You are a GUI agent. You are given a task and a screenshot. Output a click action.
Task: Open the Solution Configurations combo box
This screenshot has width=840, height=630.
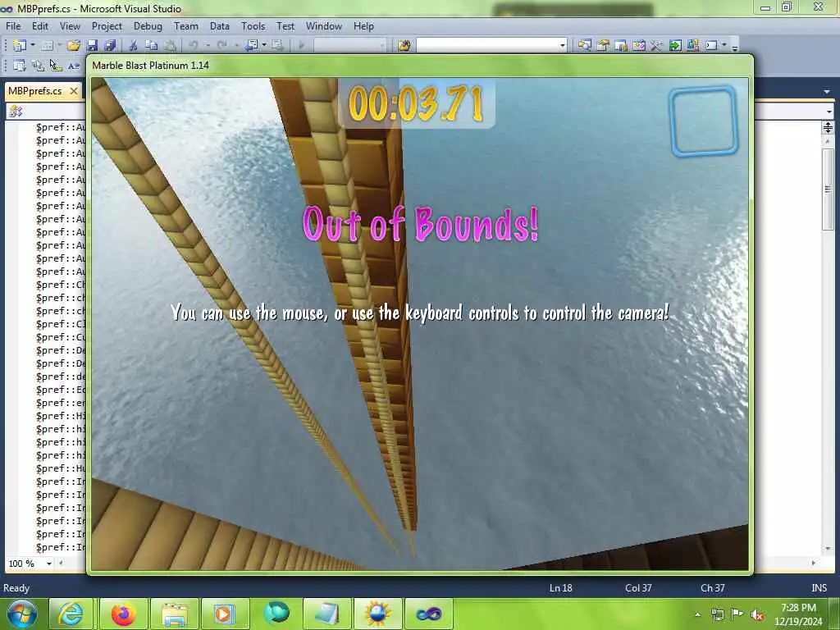click(349, 46)
